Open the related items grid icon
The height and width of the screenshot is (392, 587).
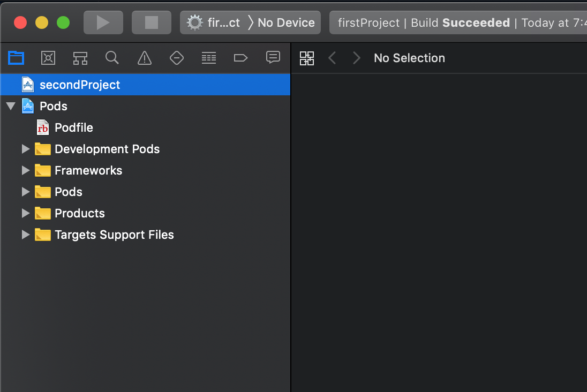[x=307, y=58]
